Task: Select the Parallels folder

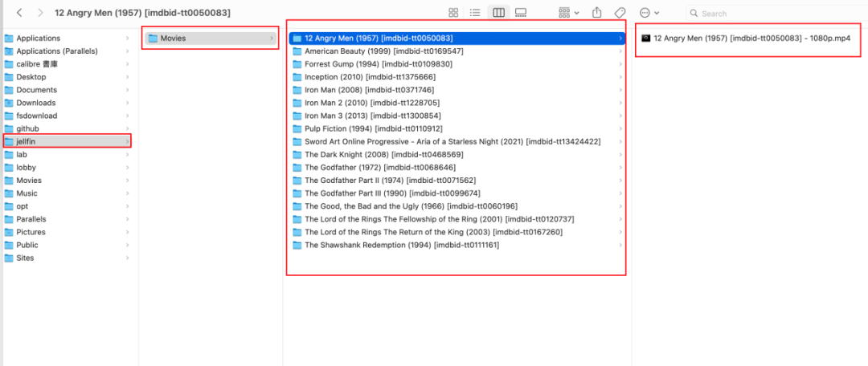Action: pyautogui.click(x=67, y=219)
